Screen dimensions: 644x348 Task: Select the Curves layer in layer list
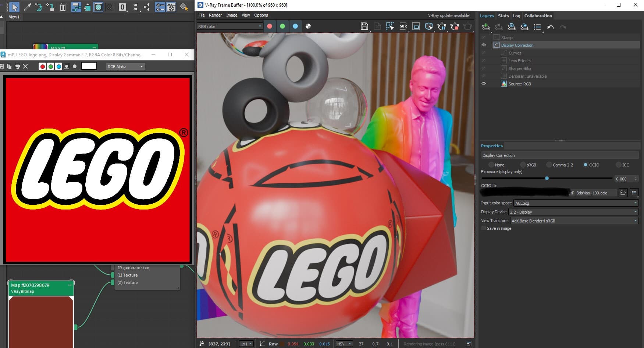[515, 53]
